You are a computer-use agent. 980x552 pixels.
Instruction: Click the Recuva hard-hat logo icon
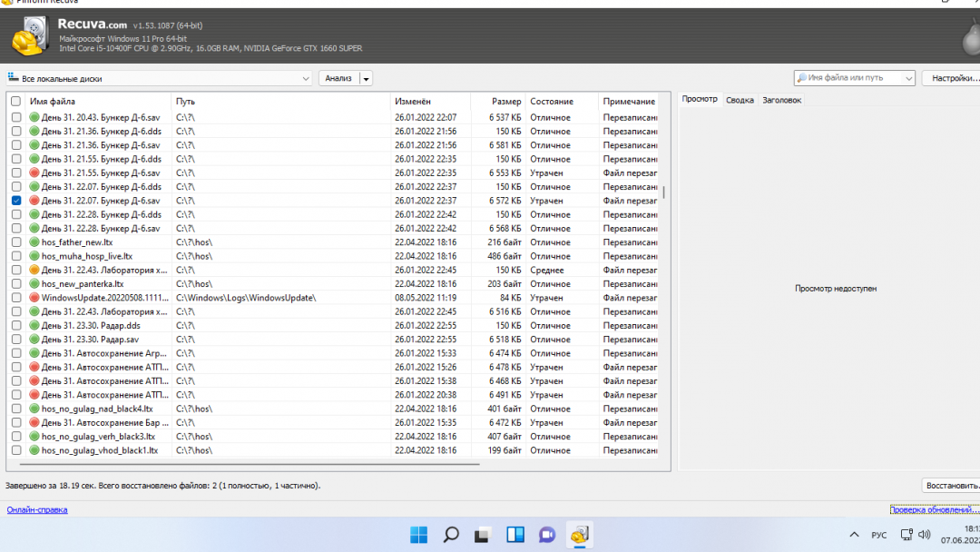coord(29,36)
